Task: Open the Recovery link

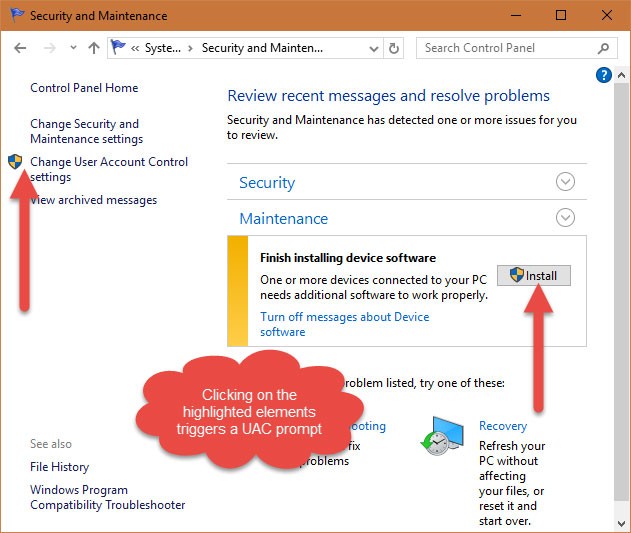Action: coord(503,426)
